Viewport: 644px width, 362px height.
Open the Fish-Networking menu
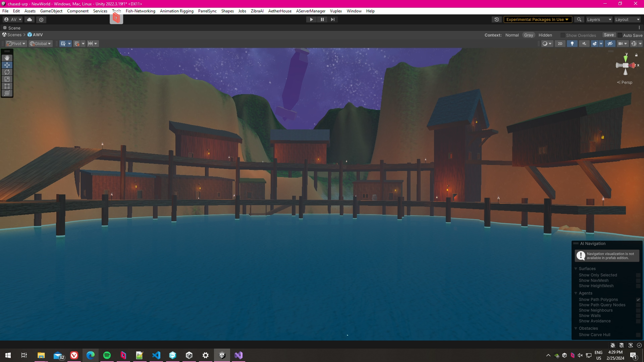[140, 11]
